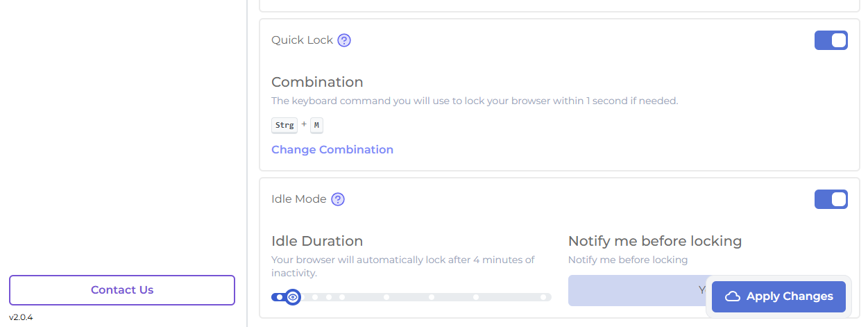868x327 pixels.
Task: Click the Idle Mode help question icon
Action: [x=338, y=199]
